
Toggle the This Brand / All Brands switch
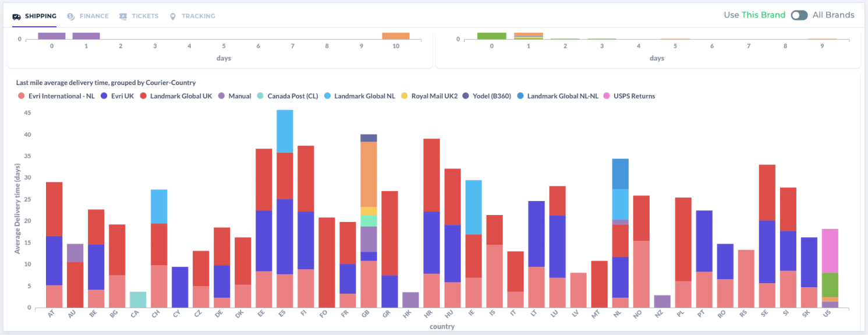coord(799,15)
